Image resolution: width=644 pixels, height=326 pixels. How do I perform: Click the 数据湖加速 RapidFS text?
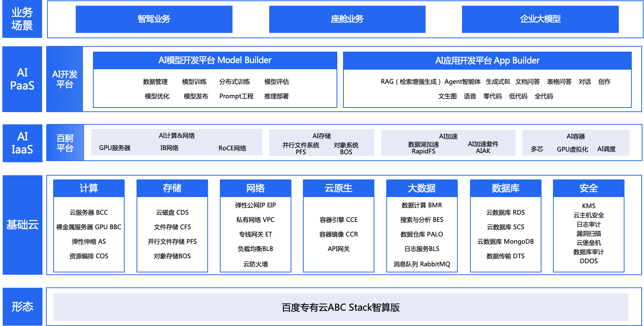[423, 148]
